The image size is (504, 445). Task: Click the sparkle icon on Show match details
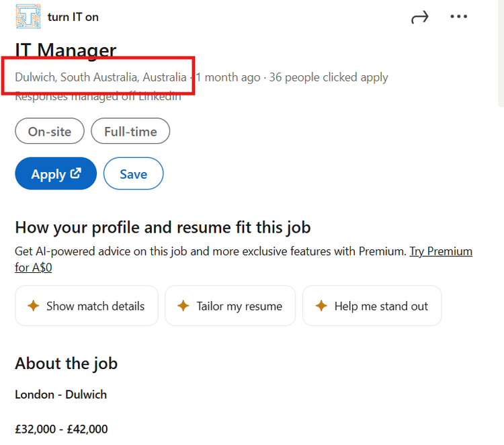[x=34, y=305]
